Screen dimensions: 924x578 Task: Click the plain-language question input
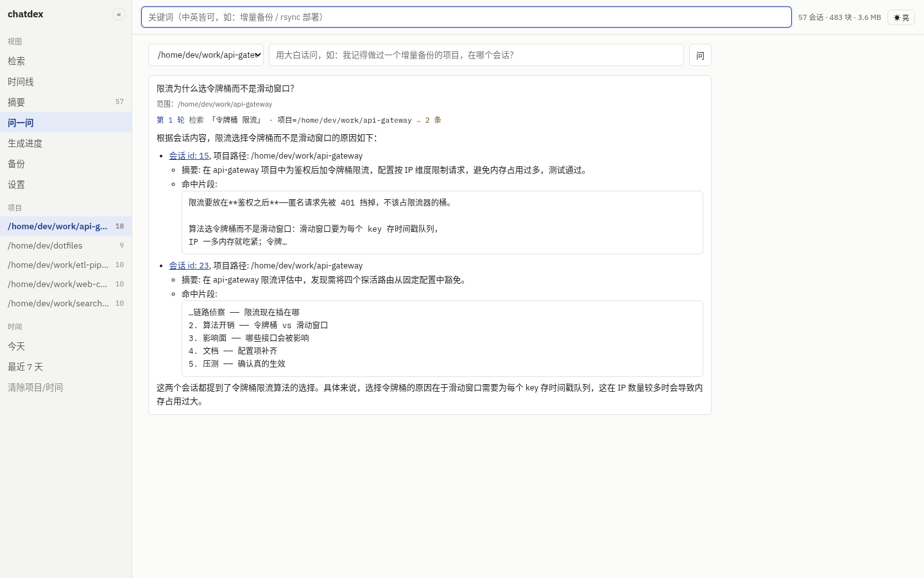point(476,55)
